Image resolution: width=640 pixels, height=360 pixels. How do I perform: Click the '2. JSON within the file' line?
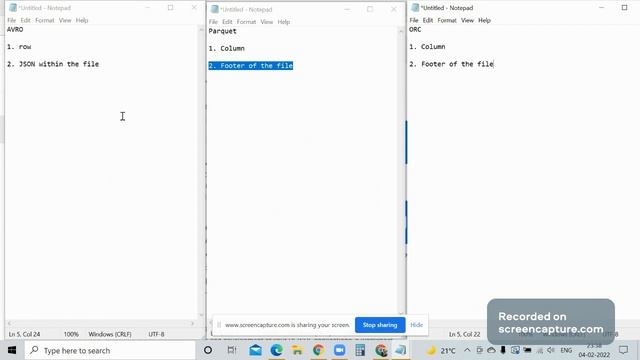pyautogui.click(x=53, y=64)
